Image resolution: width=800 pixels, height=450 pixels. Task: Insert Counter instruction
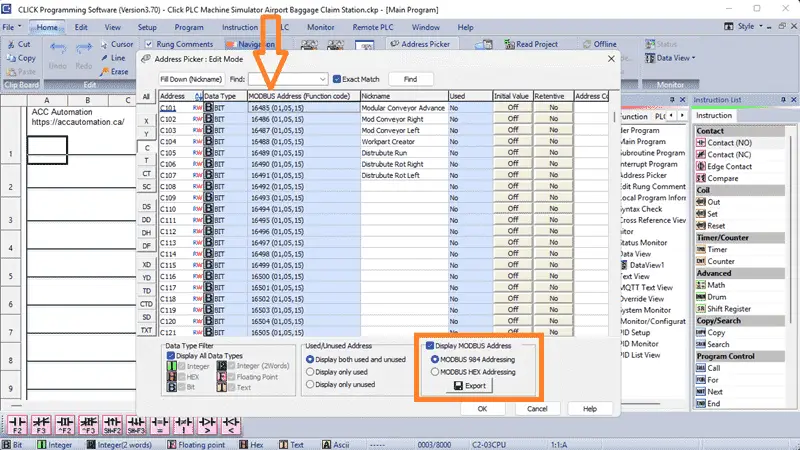pyautogui.click(x=715, y=261)
